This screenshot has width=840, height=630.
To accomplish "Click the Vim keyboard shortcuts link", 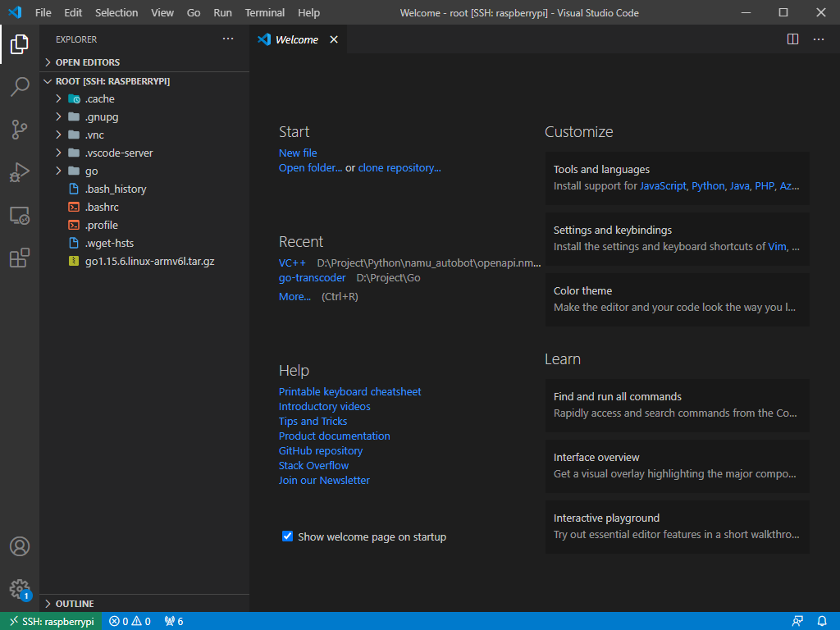I will pyautogui.click(x=777, y=246).
